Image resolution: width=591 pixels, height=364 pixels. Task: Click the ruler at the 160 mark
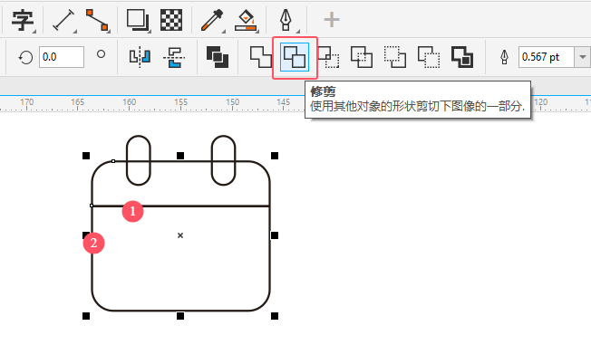click(129, 103)
